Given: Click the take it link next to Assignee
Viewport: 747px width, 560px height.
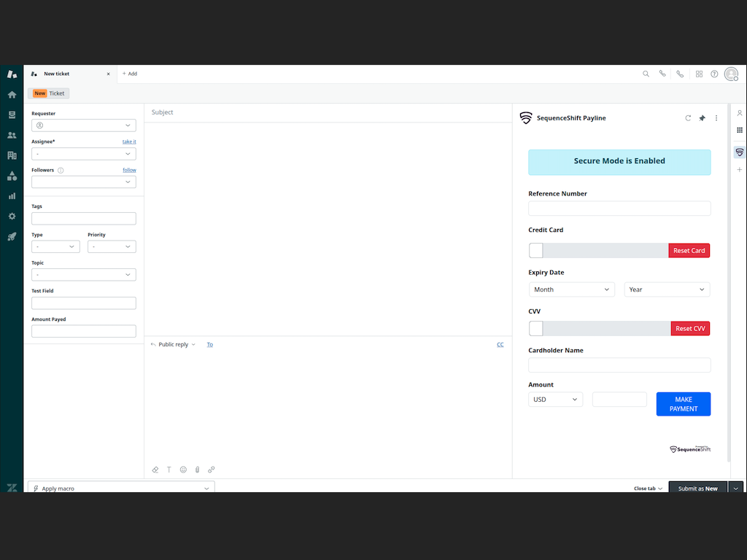Looking at the screenshot, I should (129, 141).
